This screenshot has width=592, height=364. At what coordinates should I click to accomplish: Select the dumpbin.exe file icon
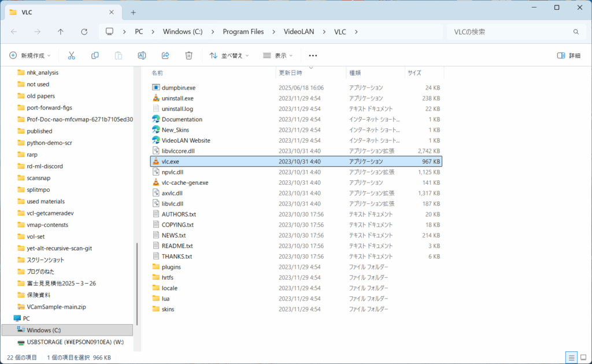(156, 87)
